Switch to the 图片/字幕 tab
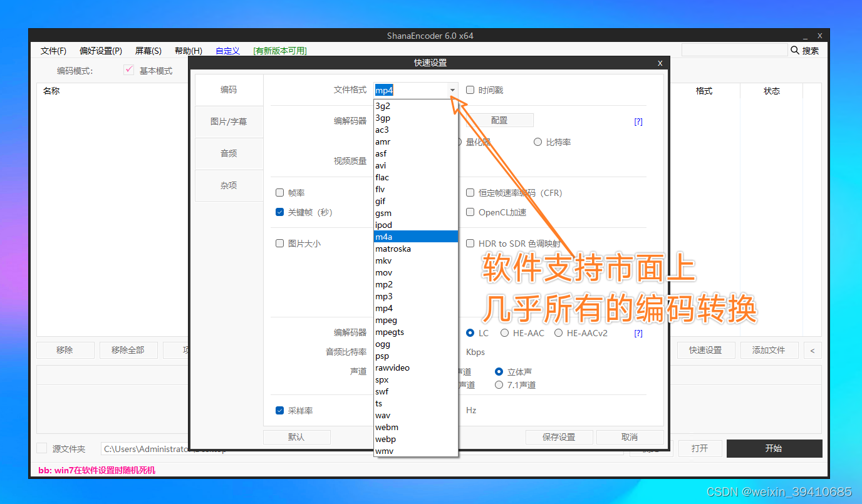 229,121
